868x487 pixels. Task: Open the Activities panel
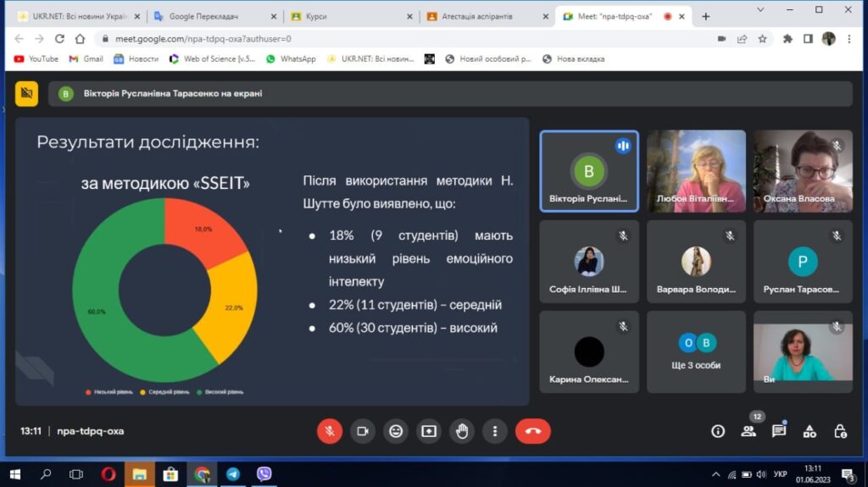click(810, 431)
